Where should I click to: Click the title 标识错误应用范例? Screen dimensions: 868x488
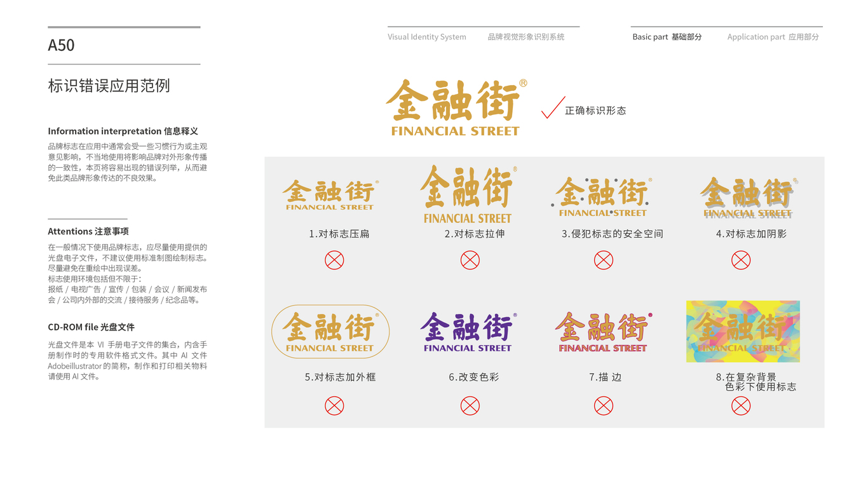pos(109,86)
